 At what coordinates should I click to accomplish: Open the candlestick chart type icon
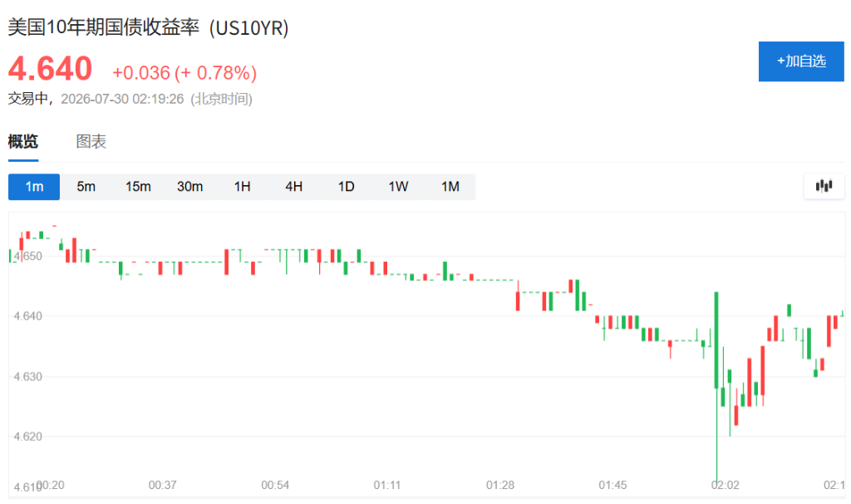(x=824, y=186)
